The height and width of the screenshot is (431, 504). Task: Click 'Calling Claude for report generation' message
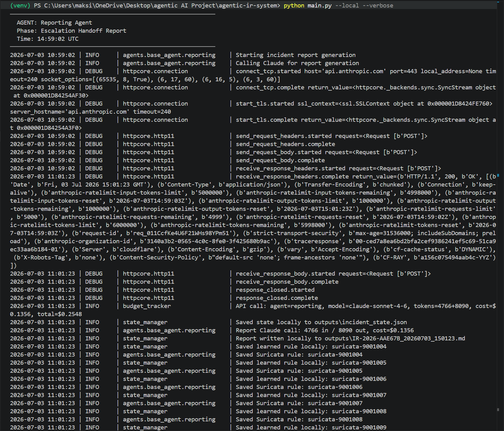pyautogui.click(x=297, y=63)
